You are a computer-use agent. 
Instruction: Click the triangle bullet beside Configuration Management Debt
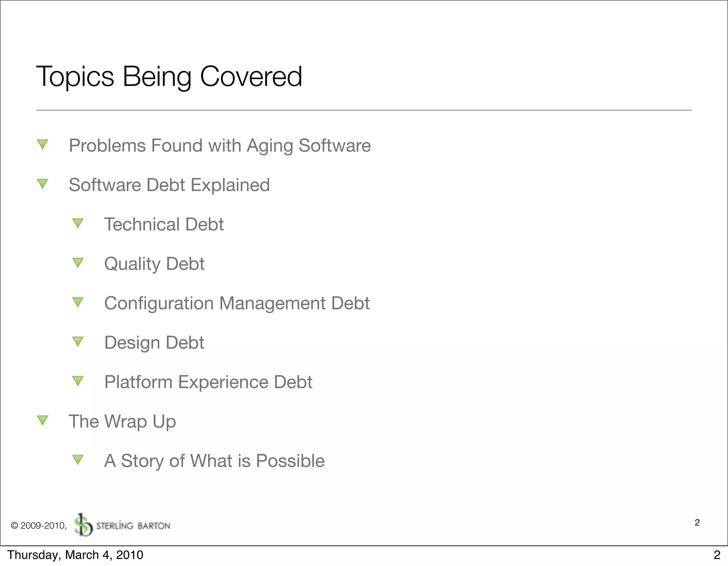78,302
